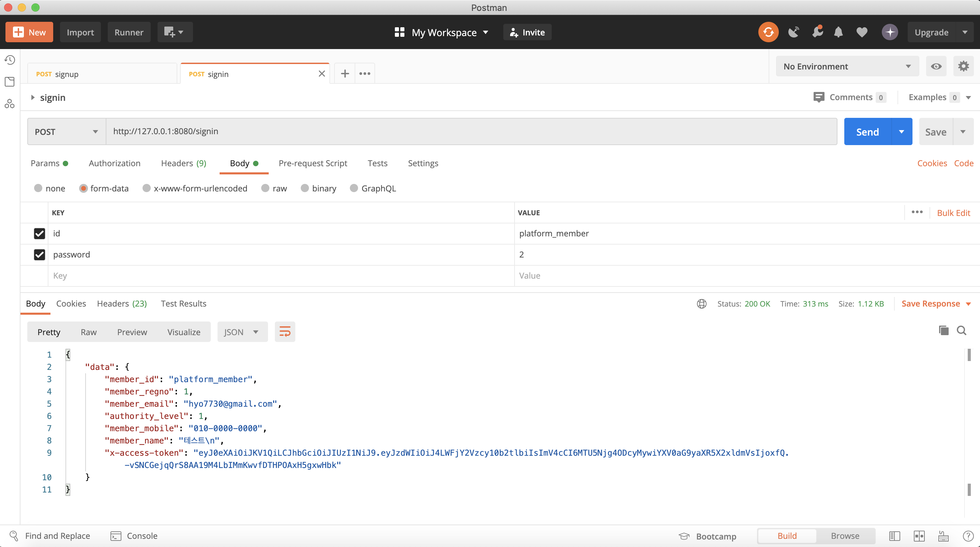The height and width of the screenshot is (547, 980).
Task: Click the Send button
Action: click(867, 132)
